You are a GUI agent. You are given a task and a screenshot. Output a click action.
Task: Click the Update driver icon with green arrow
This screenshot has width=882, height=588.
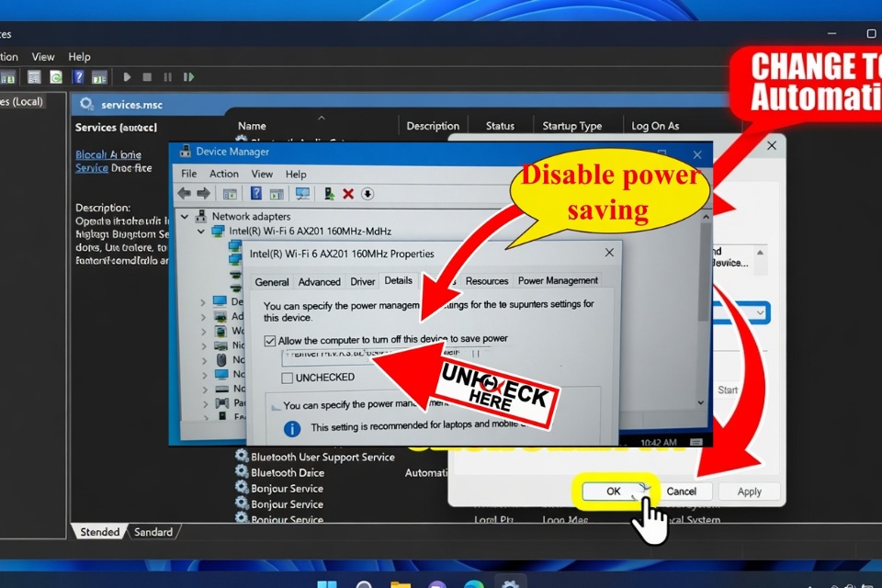(x=329, y=194)
